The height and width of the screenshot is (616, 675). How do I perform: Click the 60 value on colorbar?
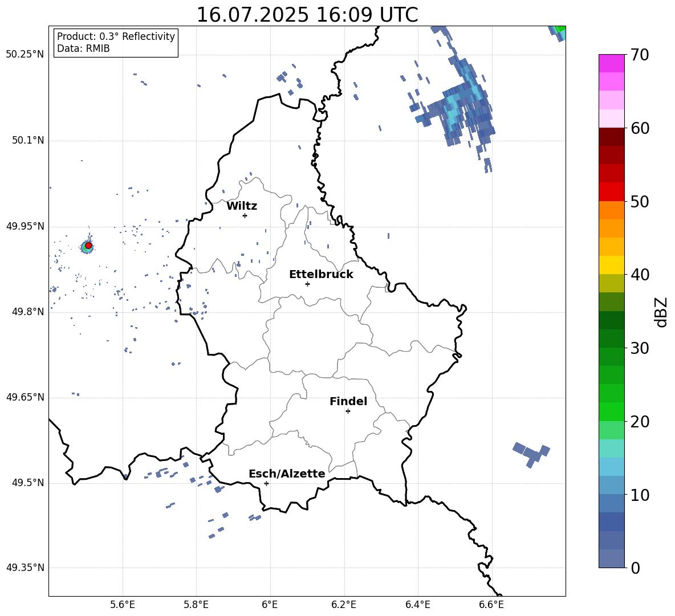(640, 128)
